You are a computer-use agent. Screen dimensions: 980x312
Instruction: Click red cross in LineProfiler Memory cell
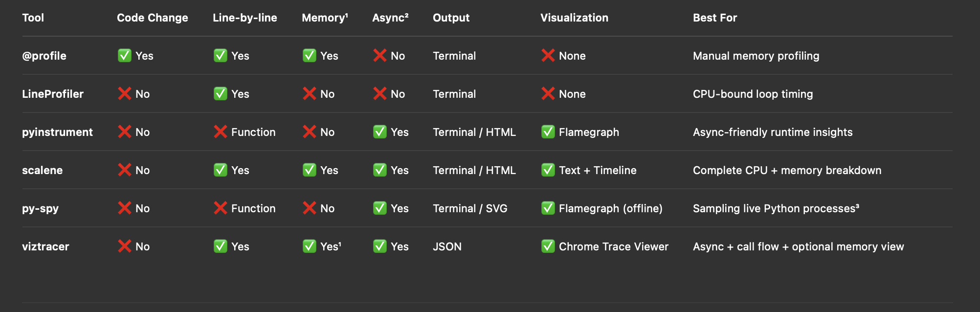click(x=310, y=93)
